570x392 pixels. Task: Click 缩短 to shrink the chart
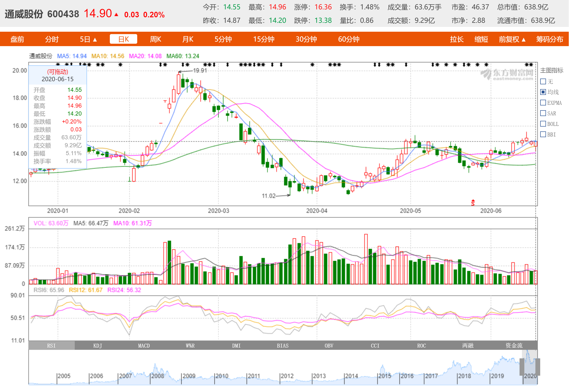pyautogui.click(x=481, y=39)
